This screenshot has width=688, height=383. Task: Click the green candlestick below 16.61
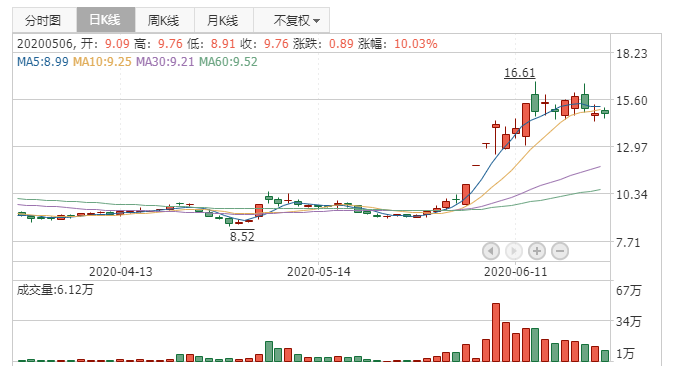click(535, 103)
